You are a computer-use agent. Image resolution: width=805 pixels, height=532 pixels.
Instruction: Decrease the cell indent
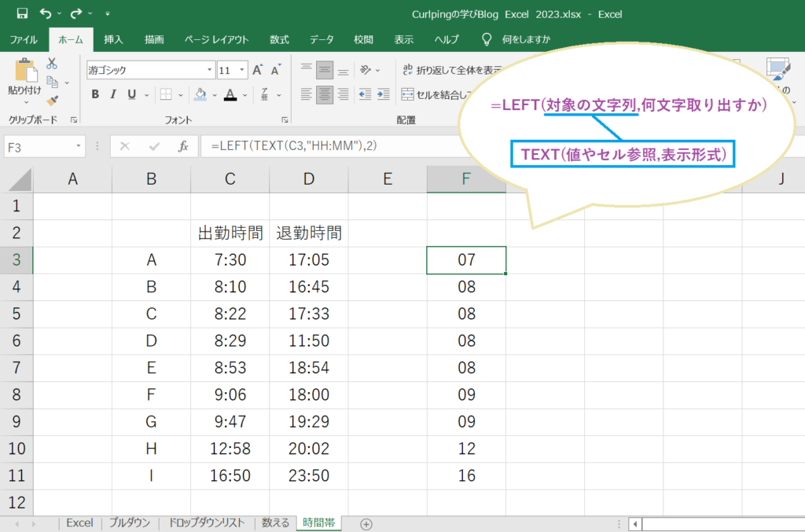(x=365, y=94)
